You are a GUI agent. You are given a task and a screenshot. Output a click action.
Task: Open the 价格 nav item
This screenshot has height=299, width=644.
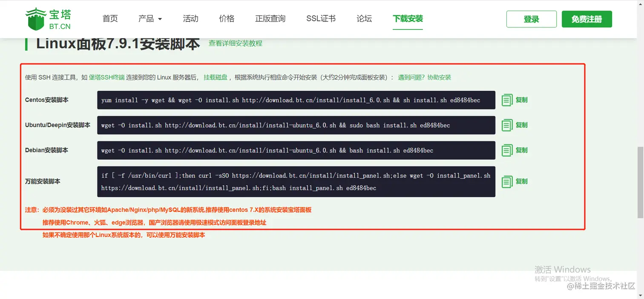pyautogui.click(x=227, y=19)
